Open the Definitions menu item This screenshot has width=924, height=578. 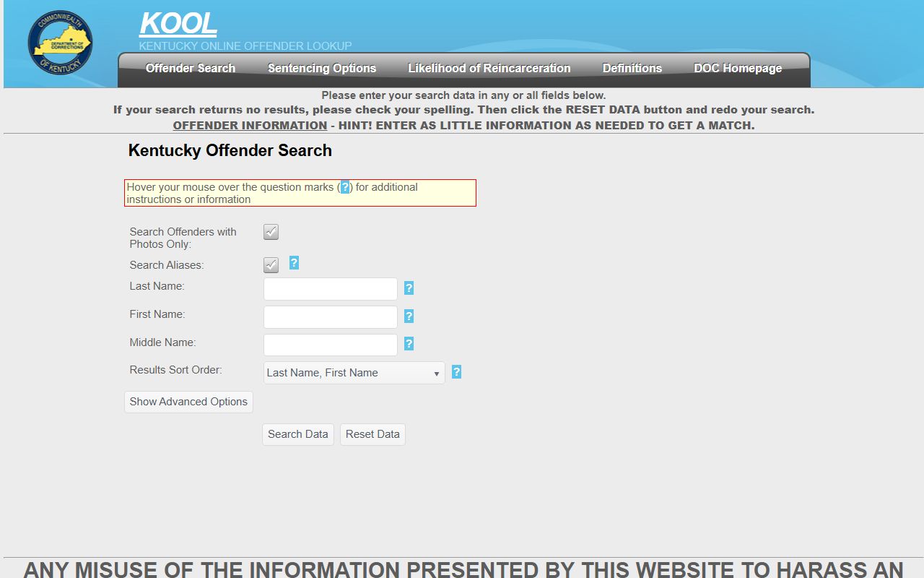coord(632,69)
